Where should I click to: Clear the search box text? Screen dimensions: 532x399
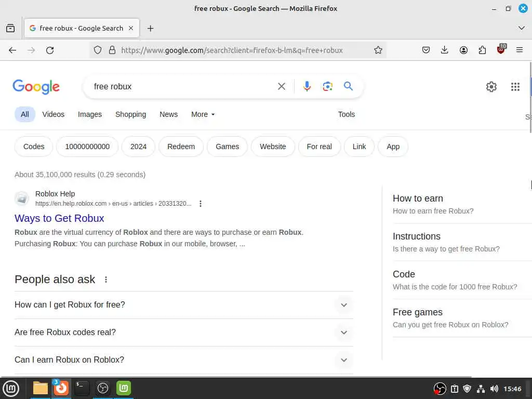281,87
